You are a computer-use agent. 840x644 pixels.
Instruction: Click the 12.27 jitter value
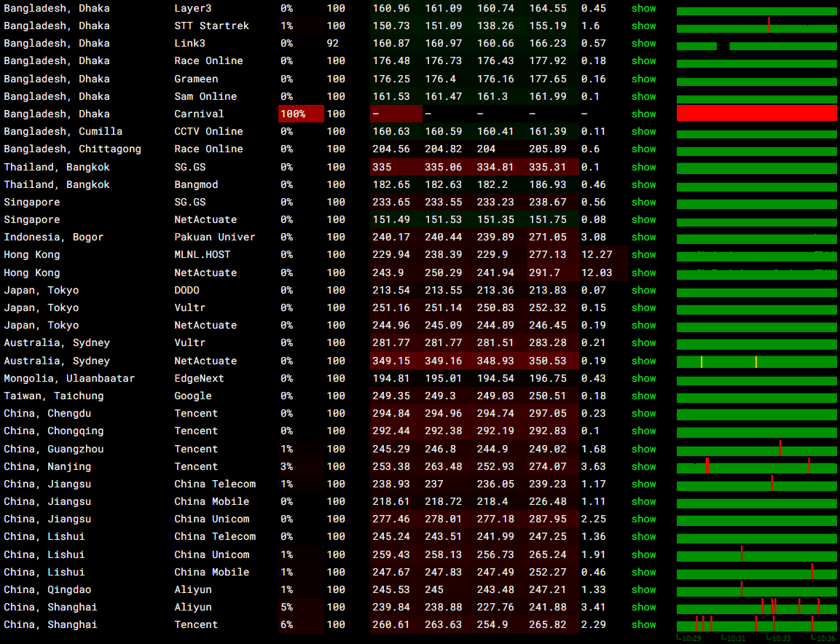pyautogui.click(x=597, y=254)
